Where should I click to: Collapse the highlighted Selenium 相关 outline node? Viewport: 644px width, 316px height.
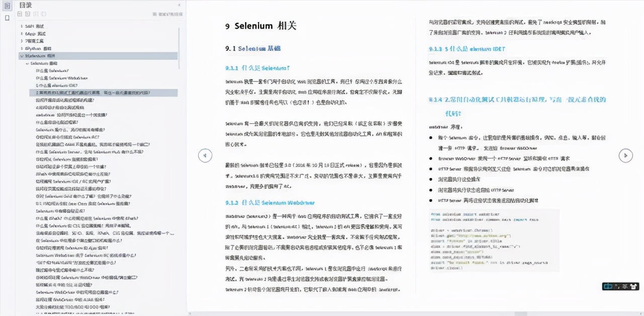click(x=21, y=56)
